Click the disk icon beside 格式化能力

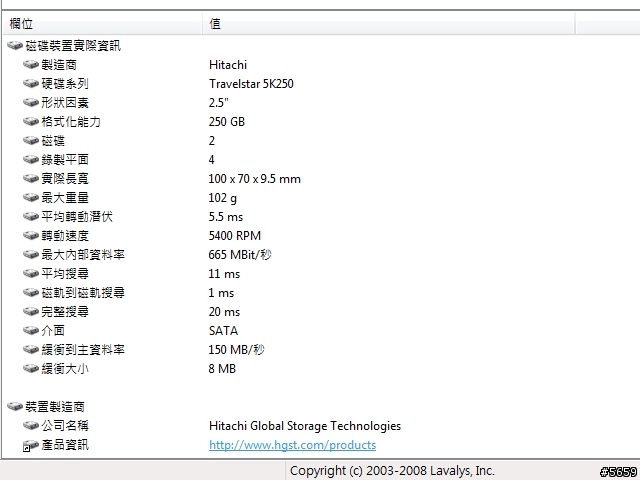tap(31, 121)
